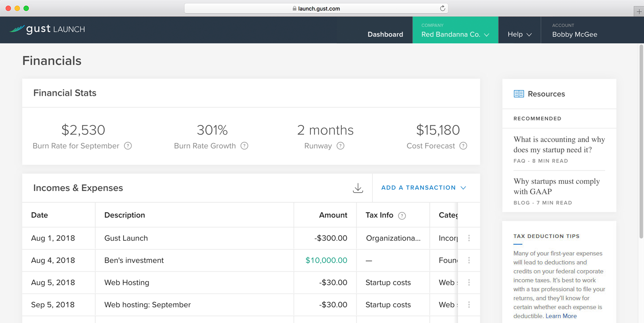Click the browser address bar
Image resolution: width=644 pixels, height=323 pixels.
tap(316, 8)
